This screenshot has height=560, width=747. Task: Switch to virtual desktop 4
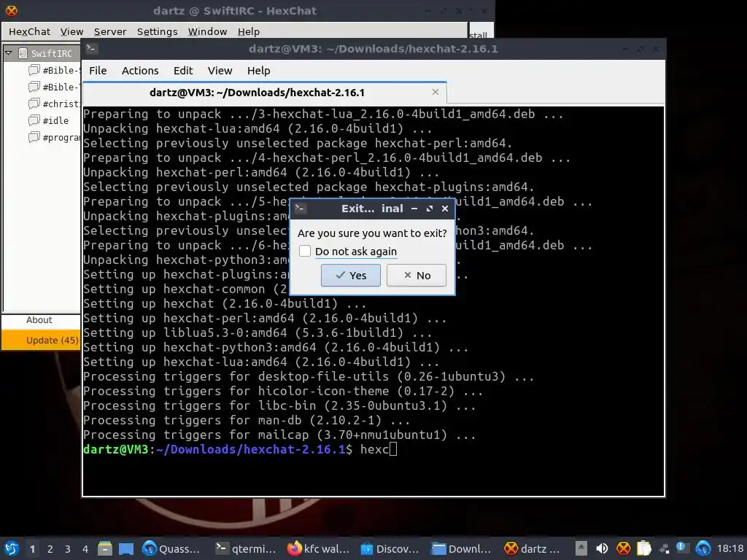[x=85, y=549]
